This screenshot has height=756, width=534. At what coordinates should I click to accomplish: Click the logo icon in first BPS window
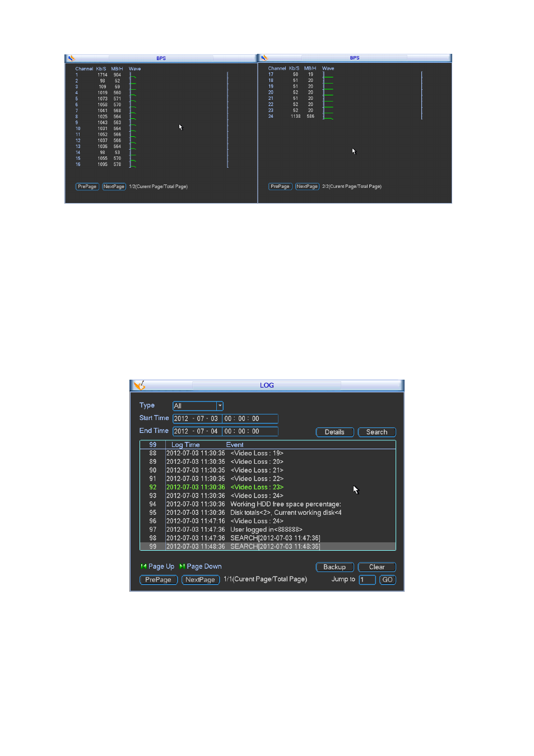pos(71,58)
